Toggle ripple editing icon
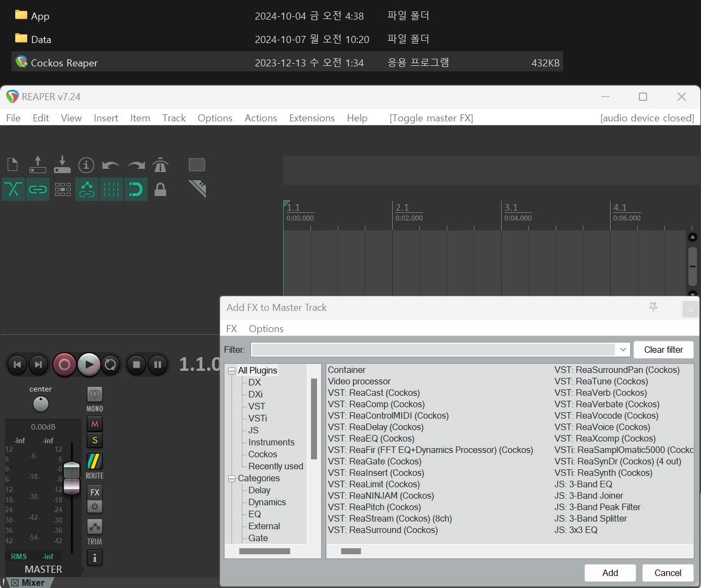This screenshot has height=588, width=701. pos(63,189)
